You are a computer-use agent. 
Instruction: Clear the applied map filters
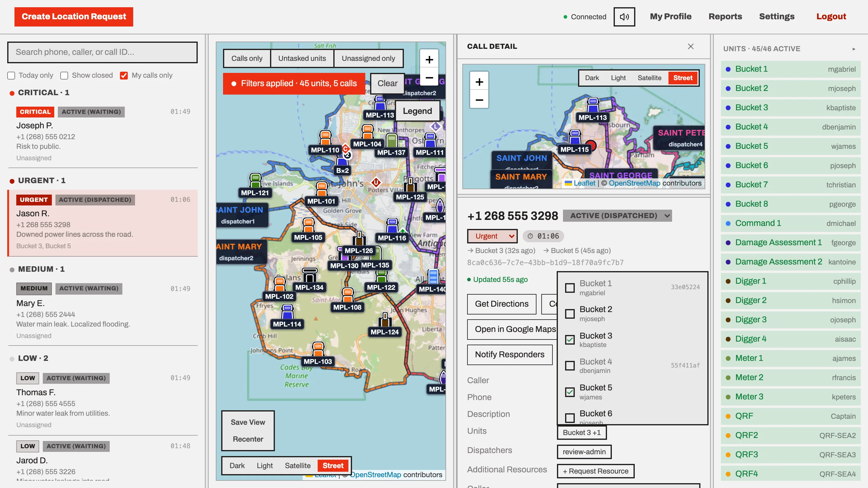(387, 83)
